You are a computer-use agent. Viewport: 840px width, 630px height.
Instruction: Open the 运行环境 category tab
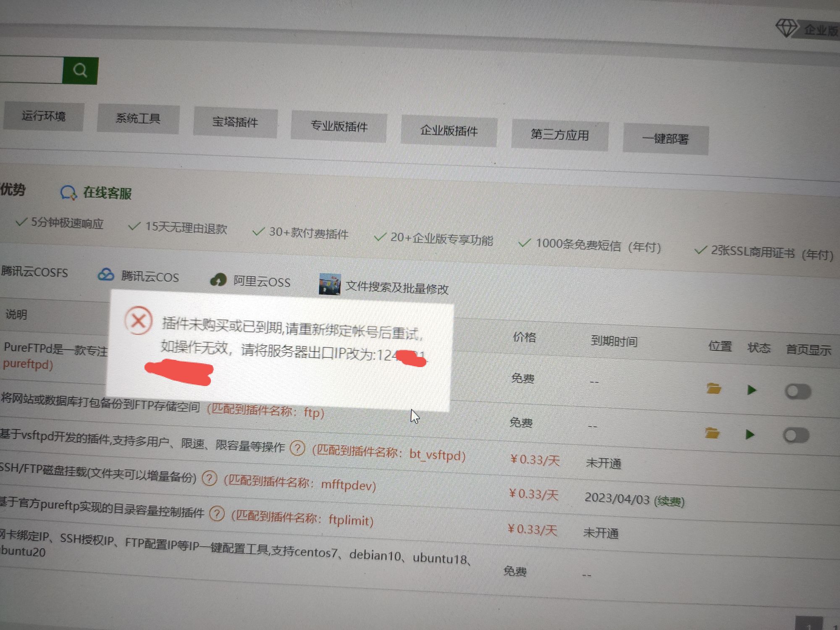(x=44, y=116)
